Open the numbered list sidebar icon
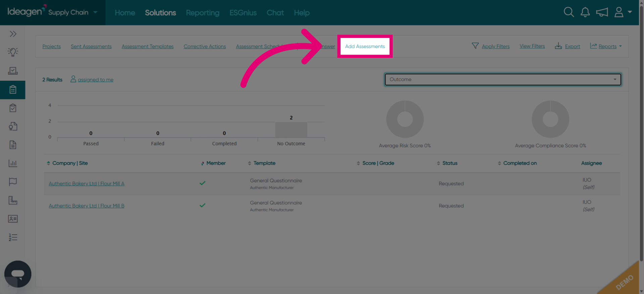644x294 pixels. pos(13,237)
